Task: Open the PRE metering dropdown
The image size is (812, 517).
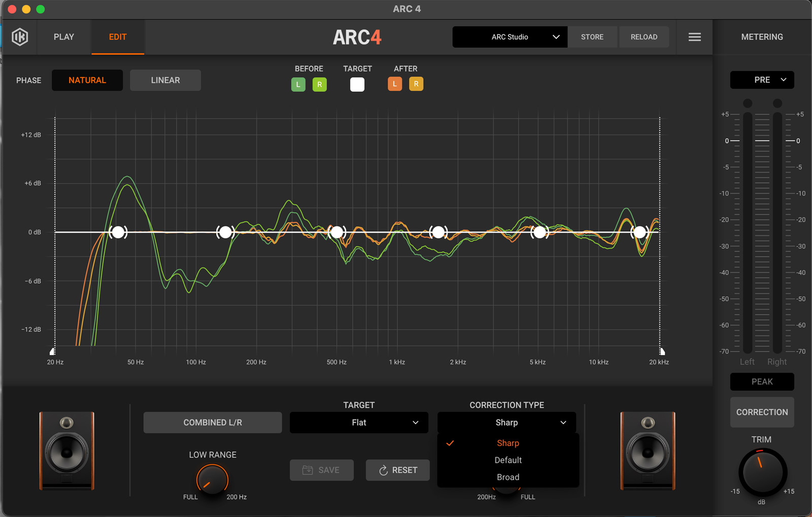Action: pos(762,80)
